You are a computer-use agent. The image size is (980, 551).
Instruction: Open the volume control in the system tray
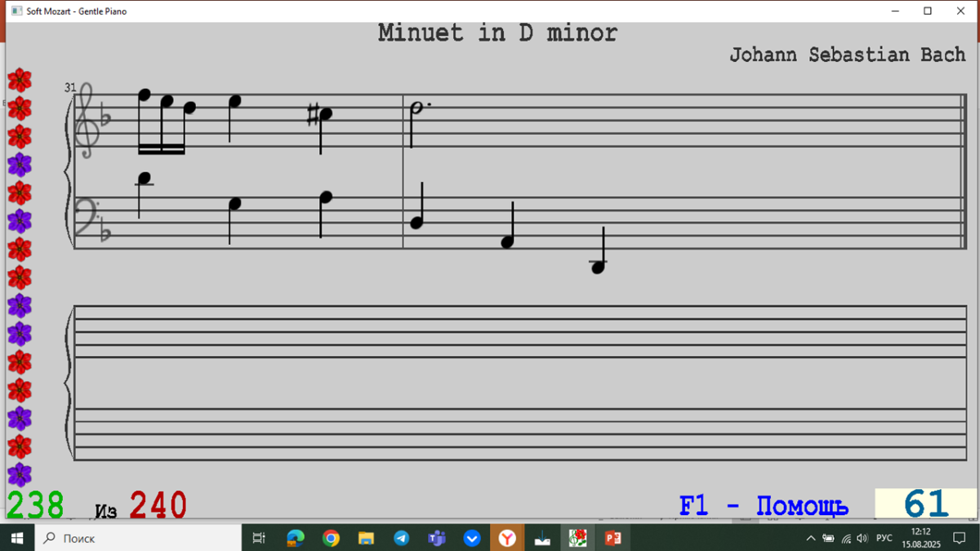click(862, 538)
